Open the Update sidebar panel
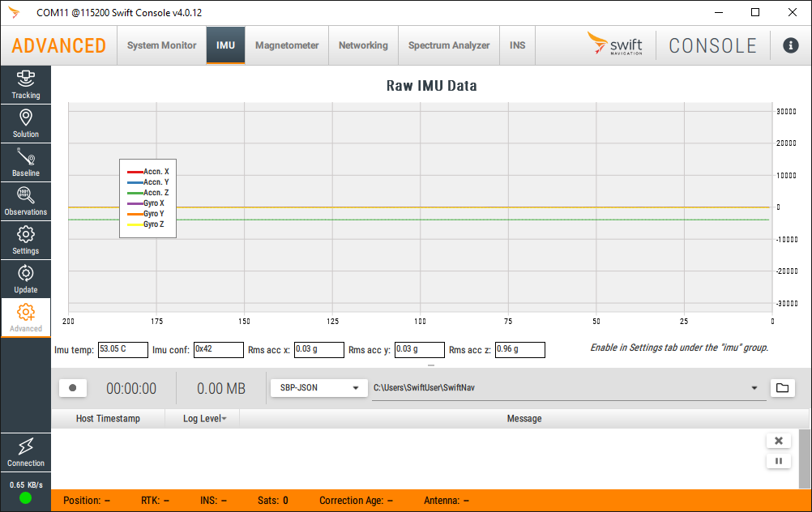Screen dimensions: 812x512 [25, 279]
